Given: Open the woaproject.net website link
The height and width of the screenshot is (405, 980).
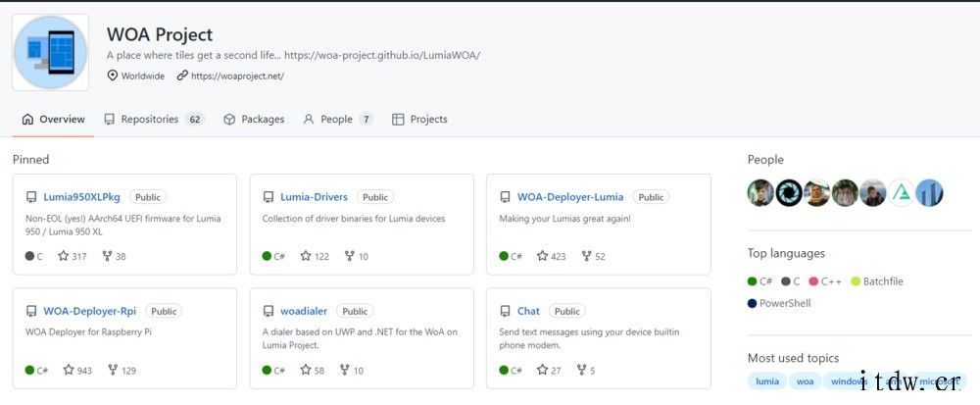Looking at the screenshot, I should click(x=237, y=76).
